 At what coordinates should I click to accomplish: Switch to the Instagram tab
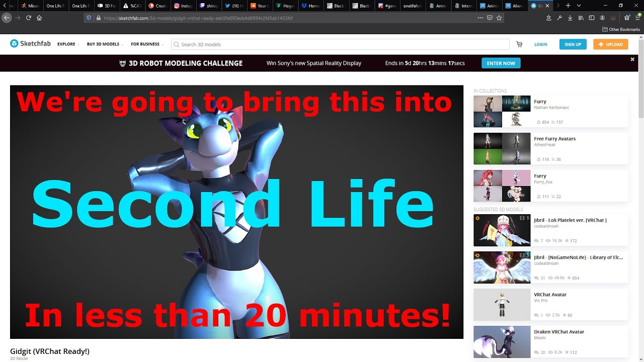(183, 6)
